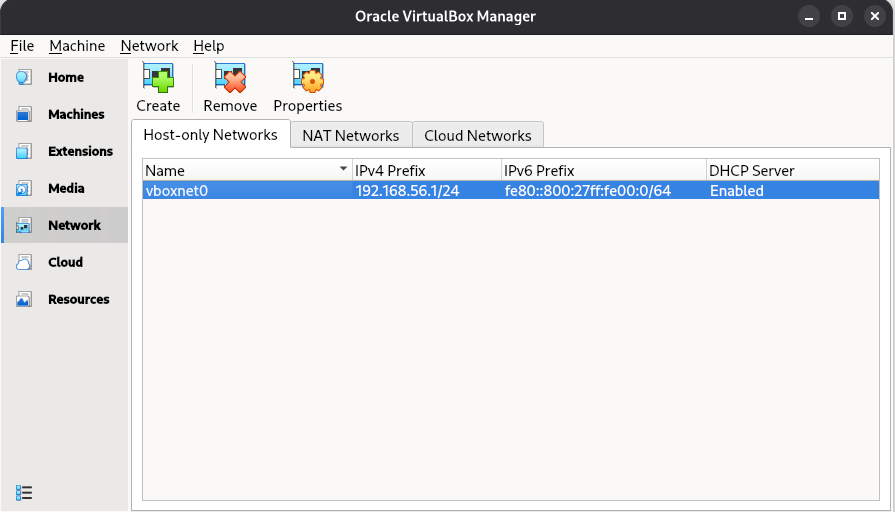Screen dimensions: 895x512
Task: Open the Machine menu
Action: tap(77, 46)
